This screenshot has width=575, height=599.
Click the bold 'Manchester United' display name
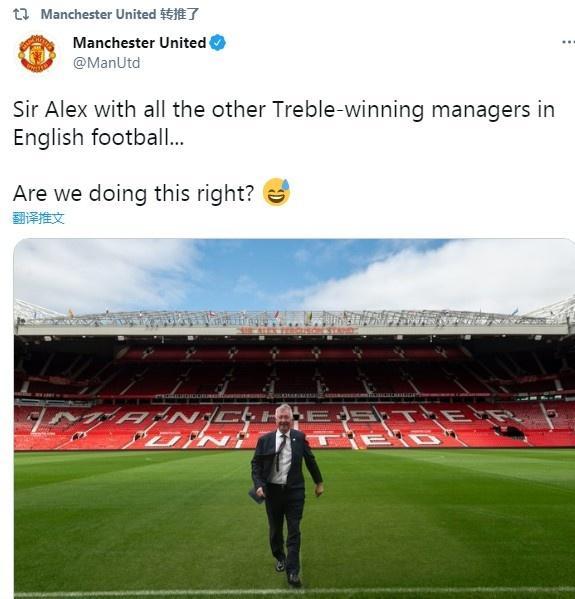point(139,42)
